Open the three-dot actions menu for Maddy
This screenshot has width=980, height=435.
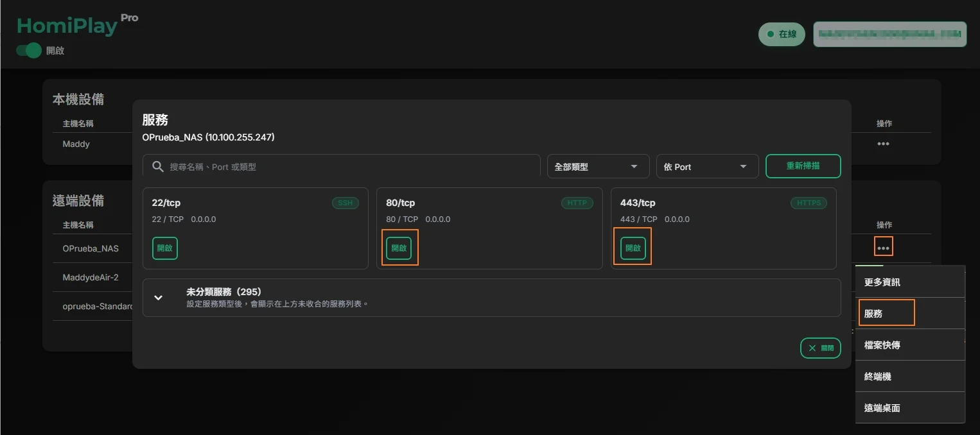(x=883, y=144)
